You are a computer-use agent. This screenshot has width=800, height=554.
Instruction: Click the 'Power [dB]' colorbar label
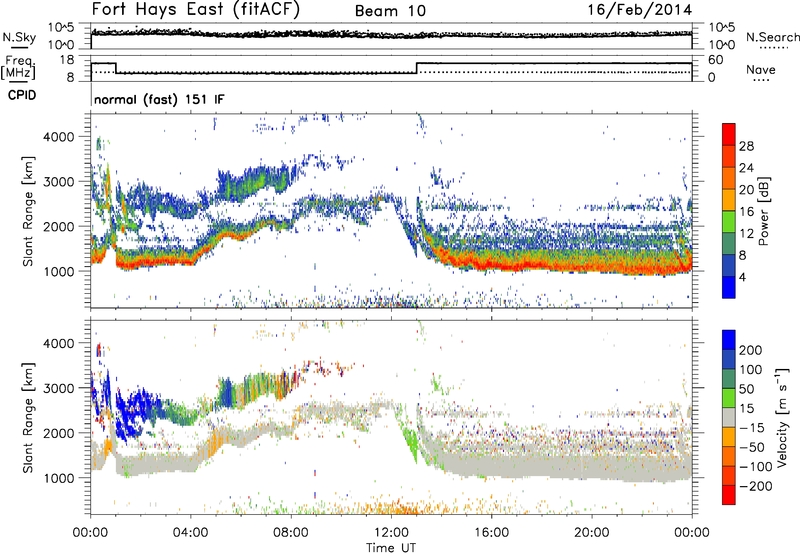click(x=764, y=211)
